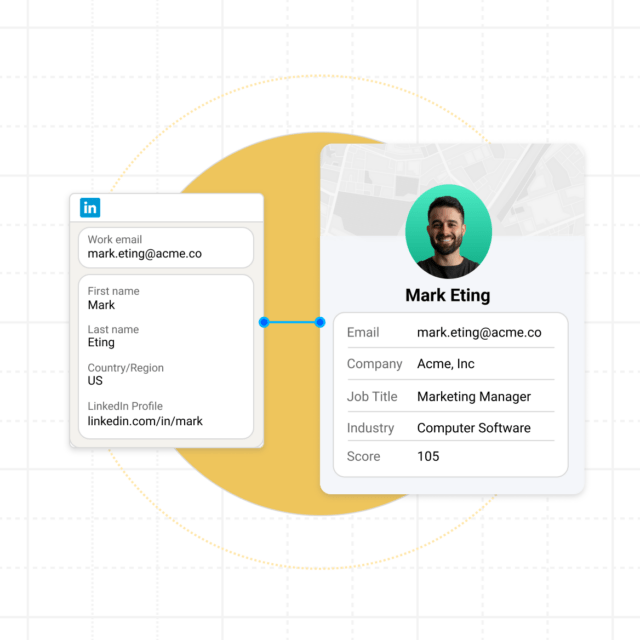Click the LinkedIn Profile label

[x=125, y=406]
